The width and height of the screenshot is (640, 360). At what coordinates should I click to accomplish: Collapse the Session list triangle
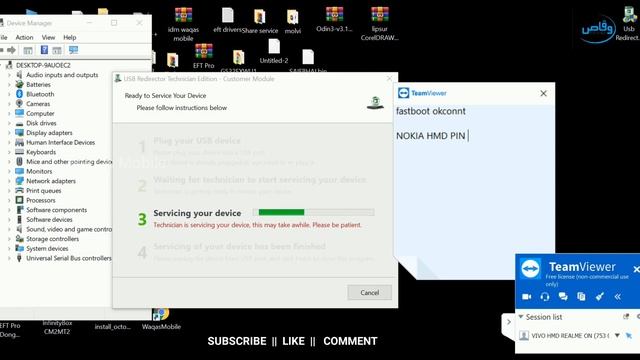521,317
